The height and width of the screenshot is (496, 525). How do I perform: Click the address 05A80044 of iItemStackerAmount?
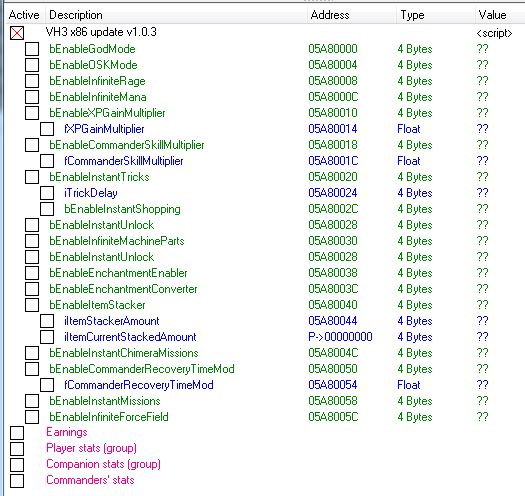click(x=333, y=321)
